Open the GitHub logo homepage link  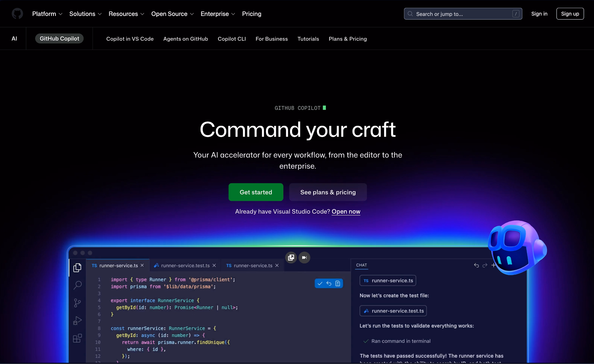pos(17,14)
